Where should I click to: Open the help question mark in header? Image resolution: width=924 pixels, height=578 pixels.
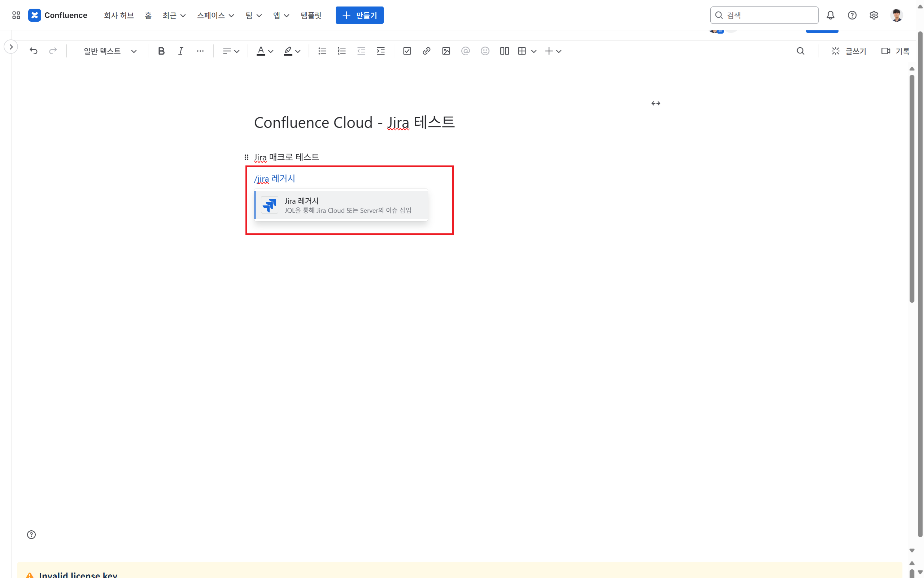click(x=852, y=15)
